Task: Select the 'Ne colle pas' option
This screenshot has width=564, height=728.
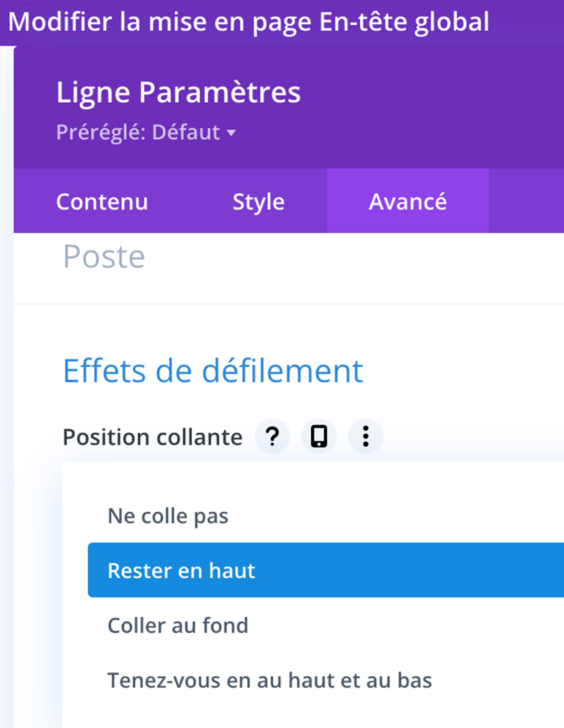Action: [168, 516]
